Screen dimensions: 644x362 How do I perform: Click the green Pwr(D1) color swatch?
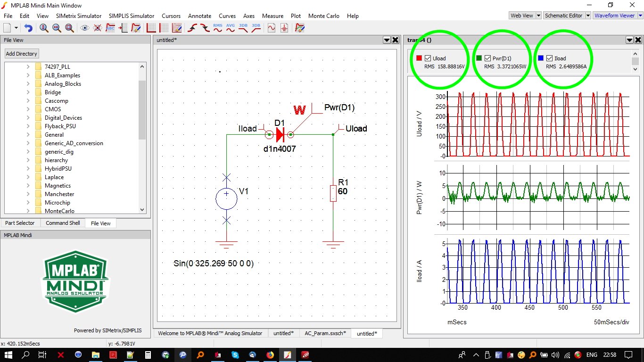click(479, 58)
